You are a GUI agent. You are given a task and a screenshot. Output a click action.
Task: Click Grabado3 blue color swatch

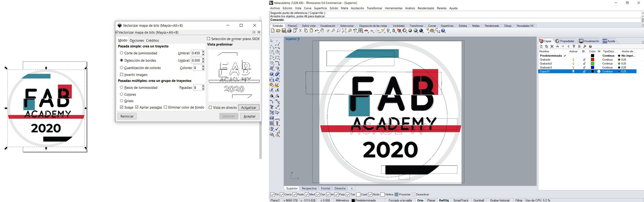pyautogui.click(x=592, y=68)
